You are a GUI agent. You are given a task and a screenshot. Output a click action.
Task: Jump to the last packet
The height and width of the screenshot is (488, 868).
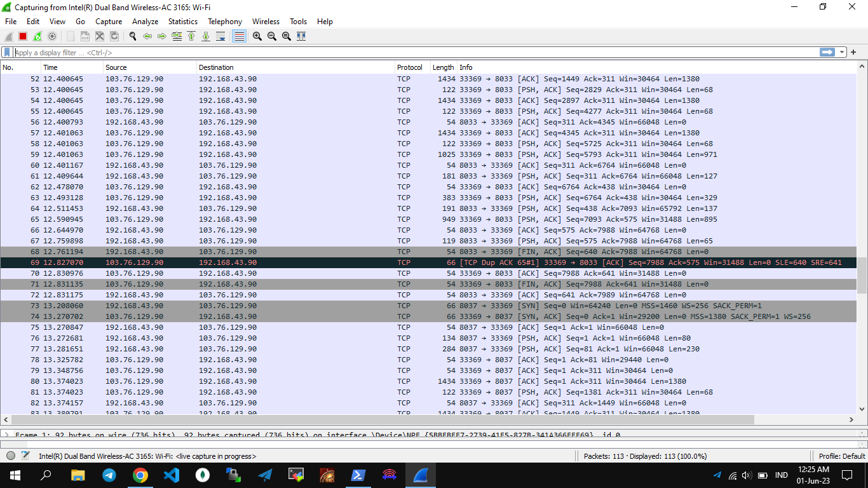[206, 37]
